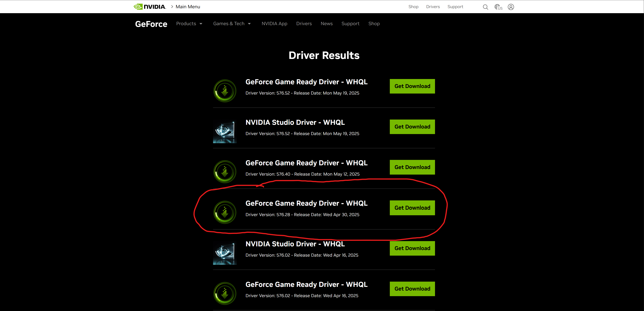Screen dimensions: 644x311
Task: Open the user account profile icon
Action: [511, 7]
